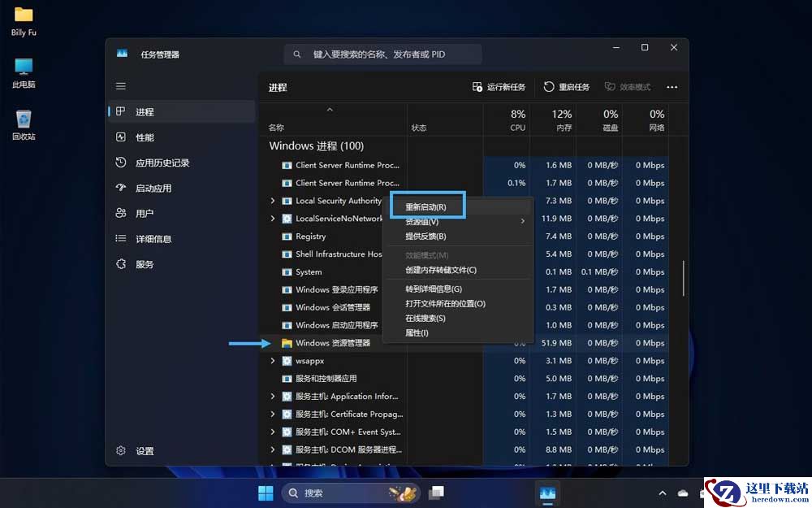Click the three-dot more options icon
812x508 pixels.
point(672,87)
